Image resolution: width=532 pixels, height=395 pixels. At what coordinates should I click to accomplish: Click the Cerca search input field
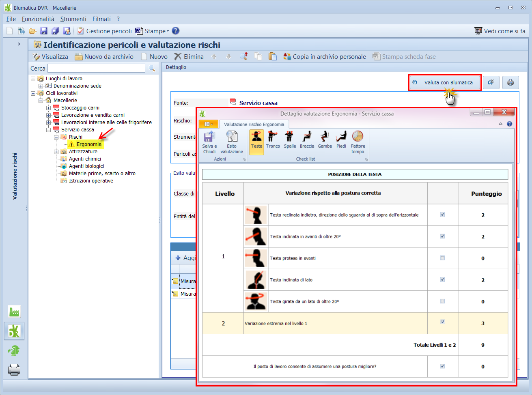(x=96, y=68)
